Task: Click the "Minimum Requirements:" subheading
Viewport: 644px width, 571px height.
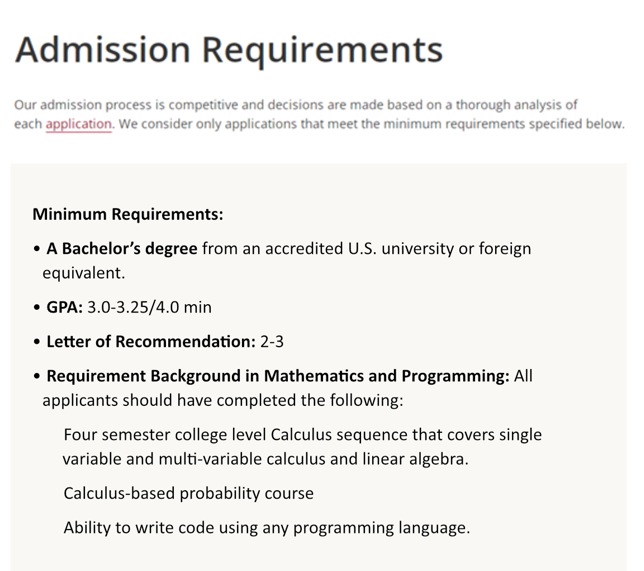Action: click(x=128, y=214)
